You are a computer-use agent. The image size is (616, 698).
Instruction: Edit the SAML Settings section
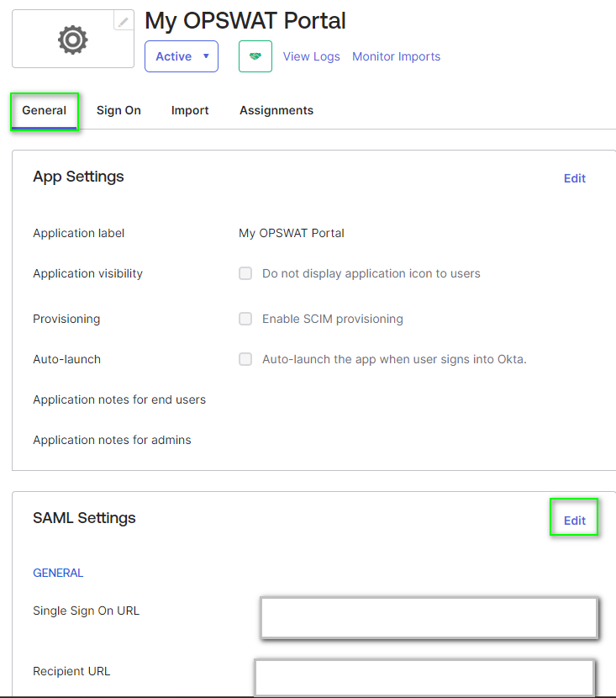point(575,521)
